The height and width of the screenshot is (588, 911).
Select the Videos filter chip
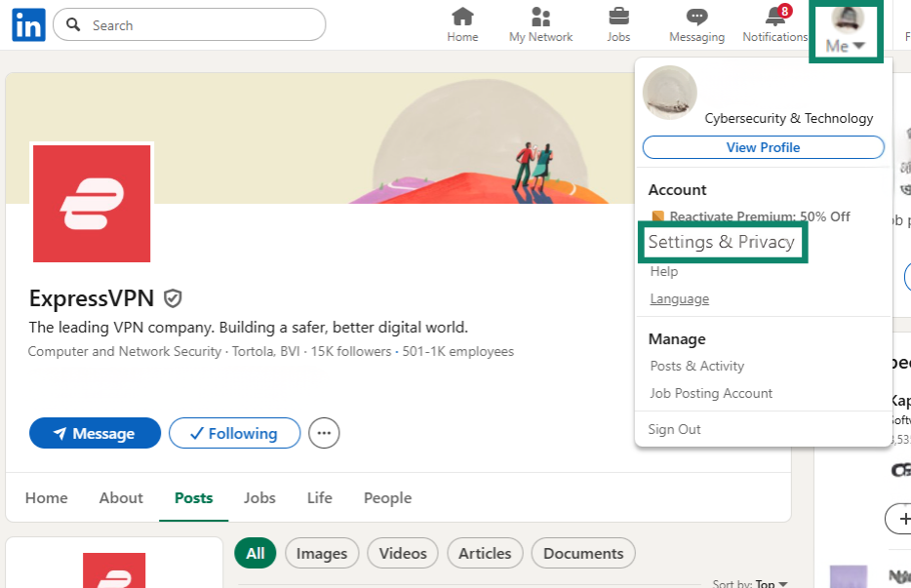[x=403, y=553]
